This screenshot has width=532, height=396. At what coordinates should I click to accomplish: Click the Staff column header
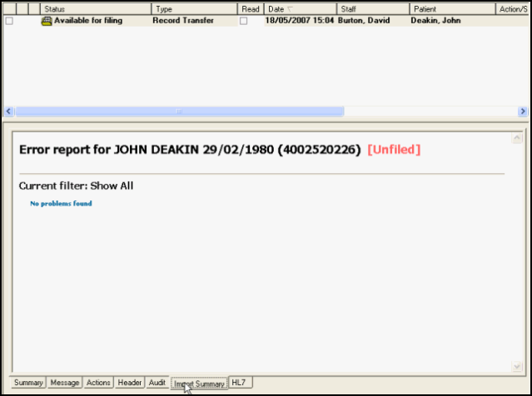(372, 8)
